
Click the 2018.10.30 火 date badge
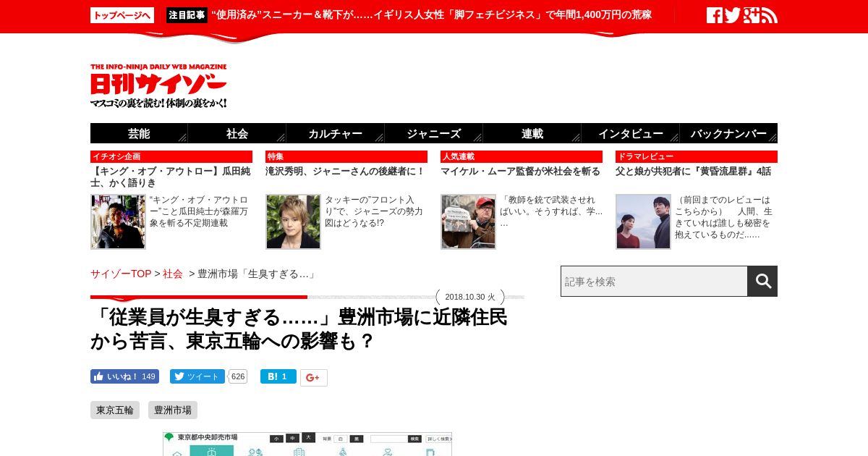point(470,297)
